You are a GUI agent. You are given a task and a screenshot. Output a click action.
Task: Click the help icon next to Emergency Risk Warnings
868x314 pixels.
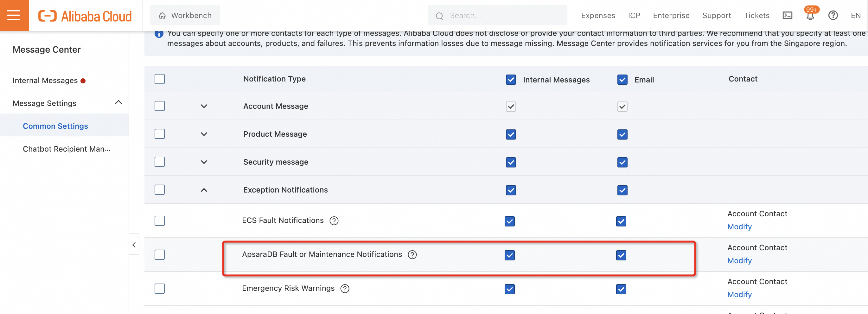[345, 289]
